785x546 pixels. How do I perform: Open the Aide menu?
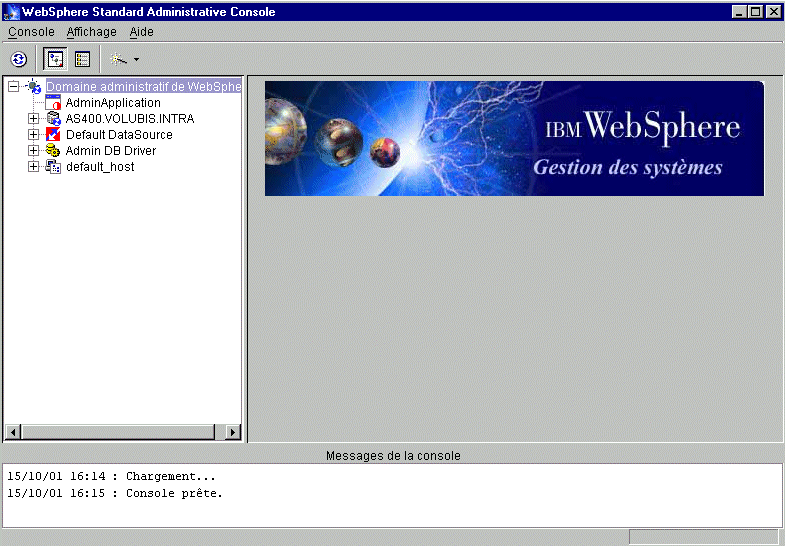coord(142,32)
